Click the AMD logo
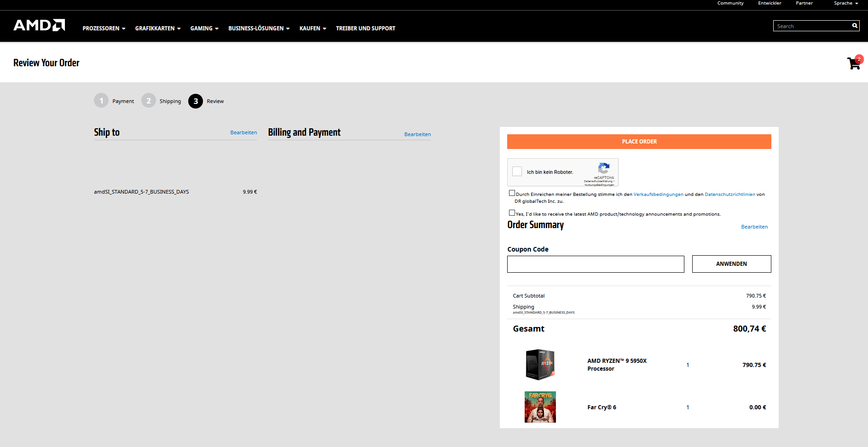This screenshot has height=447, width=868. tap(39, 25)
